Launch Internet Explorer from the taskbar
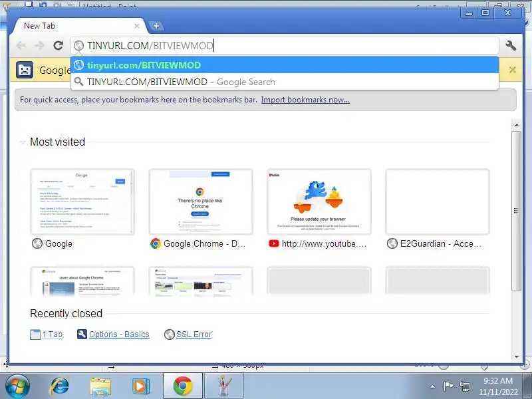The width and height of the screenshot is (532, 399). (59, 386)
